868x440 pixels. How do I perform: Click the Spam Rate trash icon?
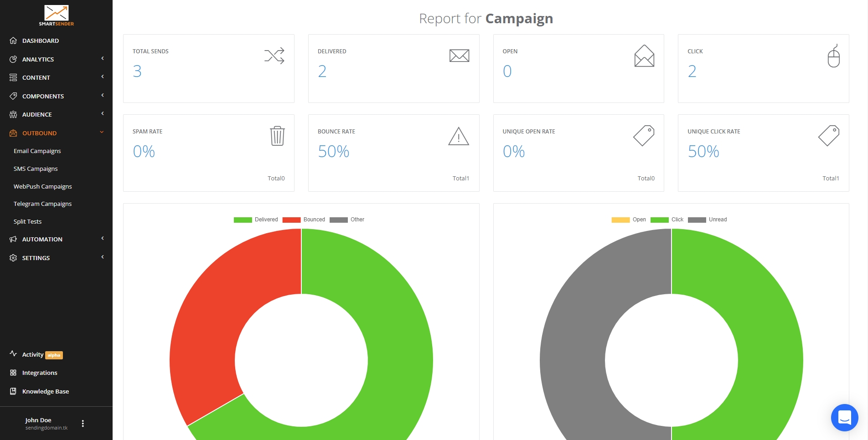point(277,136)
